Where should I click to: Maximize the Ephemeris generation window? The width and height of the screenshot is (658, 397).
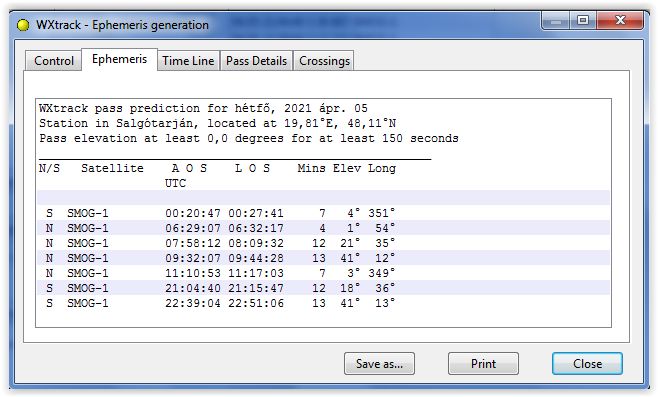click(x=583, y=20)
